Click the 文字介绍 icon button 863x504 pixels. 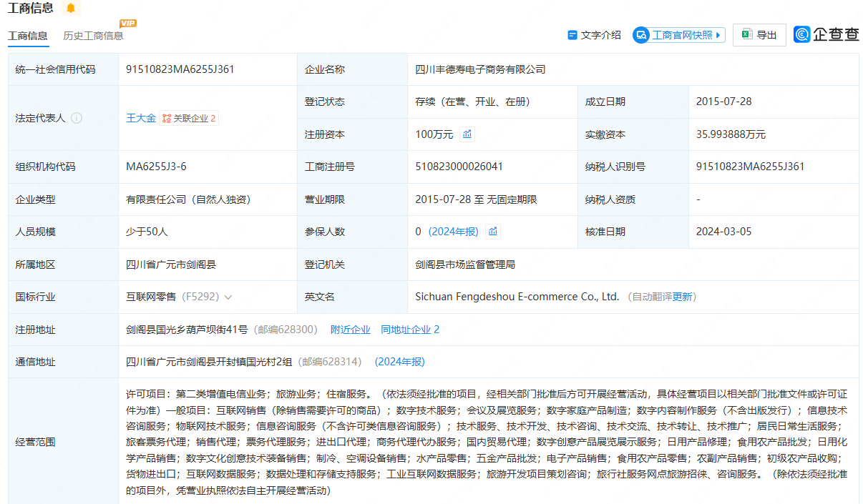(594, 35)
